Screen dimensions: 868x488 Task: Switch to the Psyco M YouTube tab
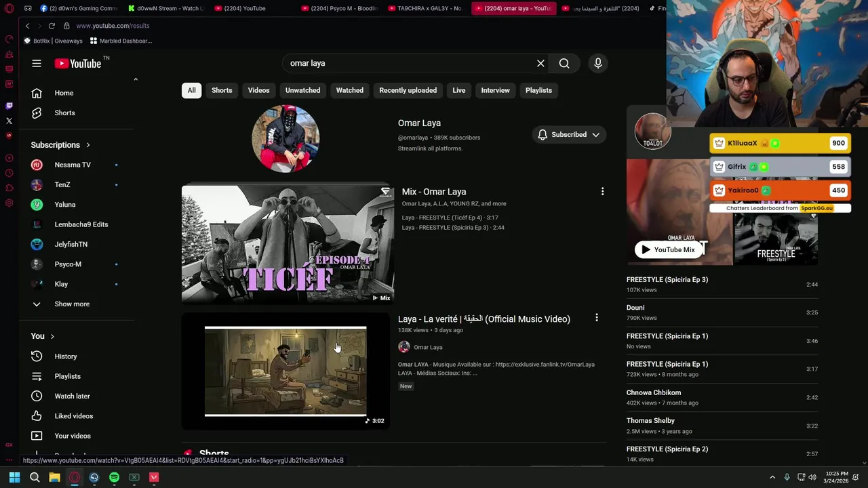pyautogui.click(x=339, y=8)
